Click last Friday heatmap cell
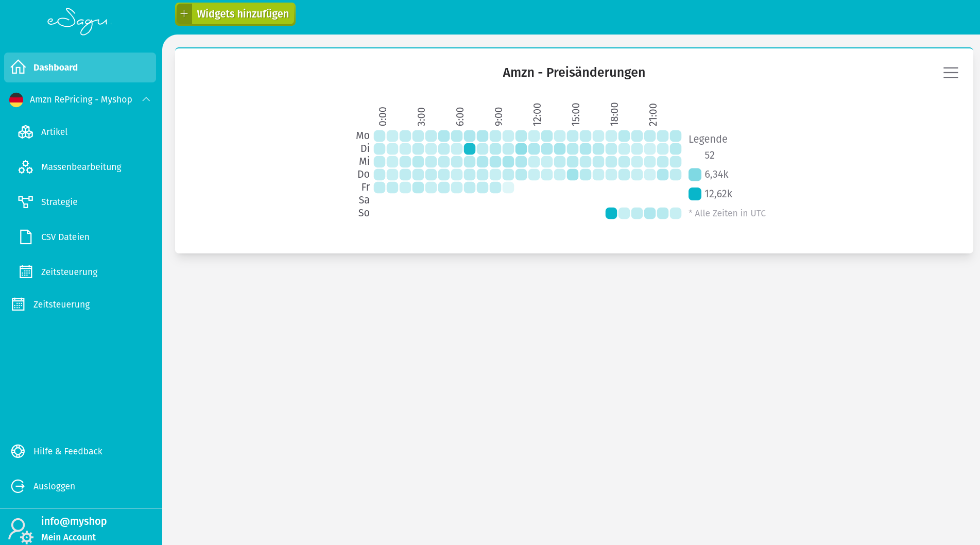This screenshot has width=980, height=545. [x=508, y=188]
